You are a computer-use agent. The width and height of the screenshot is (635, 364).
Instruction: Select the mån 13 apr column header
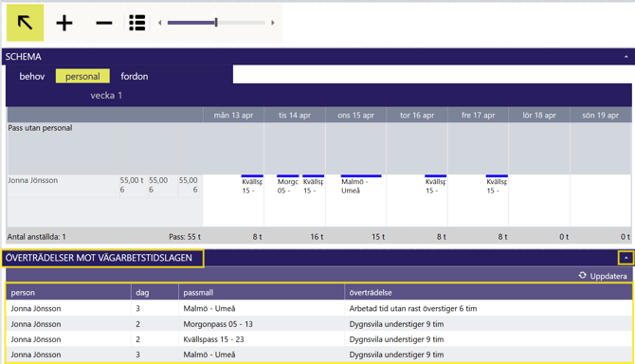234,116
